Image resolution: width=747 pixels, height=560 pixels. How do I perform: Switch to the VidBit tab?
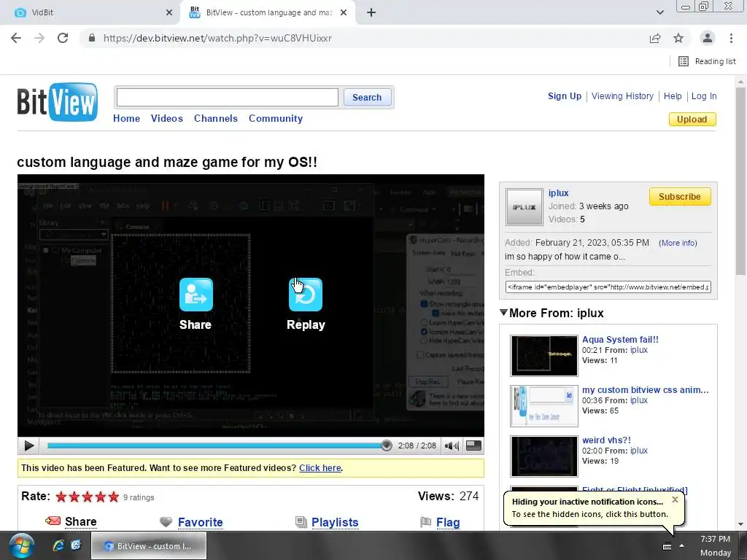point(90,13)
